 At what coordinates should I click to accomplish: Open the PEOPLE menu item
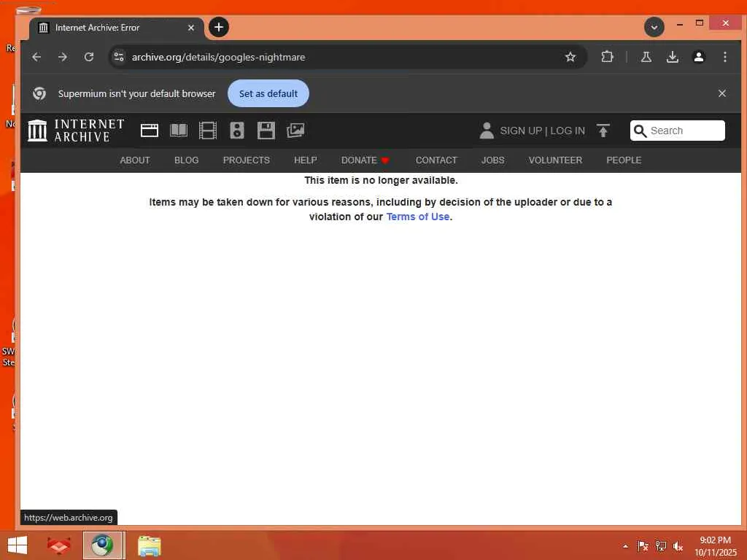624,160
